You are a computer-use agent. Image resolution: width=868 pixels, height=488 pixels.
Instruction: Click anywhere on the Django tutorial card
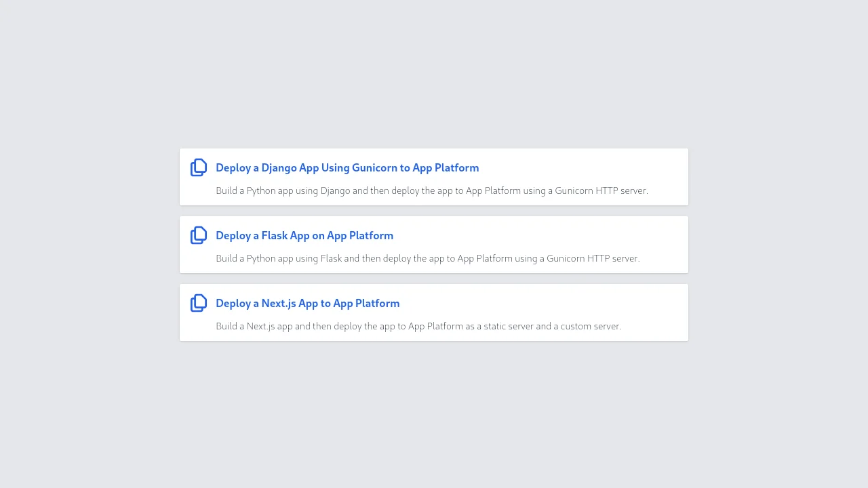point(434,177)
